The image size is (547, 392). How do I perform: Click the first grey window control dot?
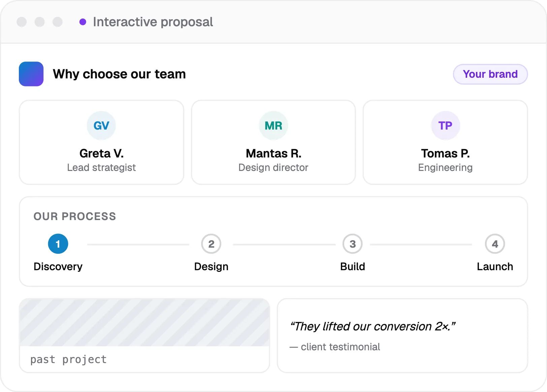click(x=22, y=22)
